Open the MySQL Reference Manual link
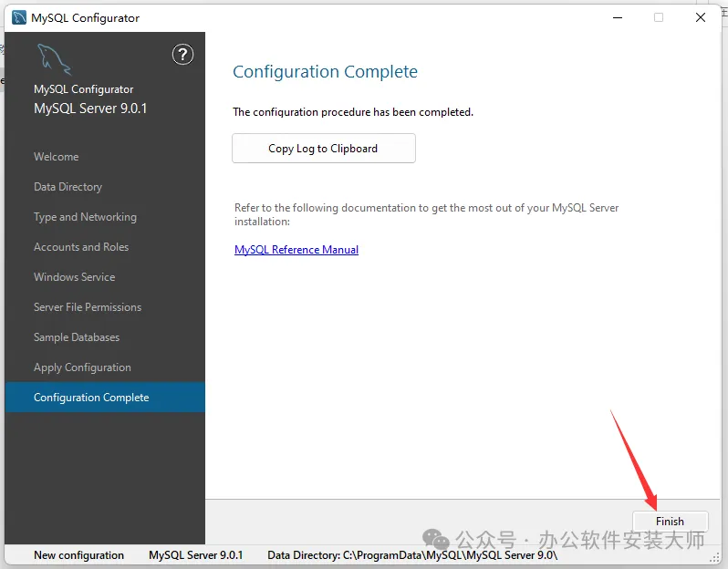The height and width of the screenshot is (569, 728). pos(296,250)
